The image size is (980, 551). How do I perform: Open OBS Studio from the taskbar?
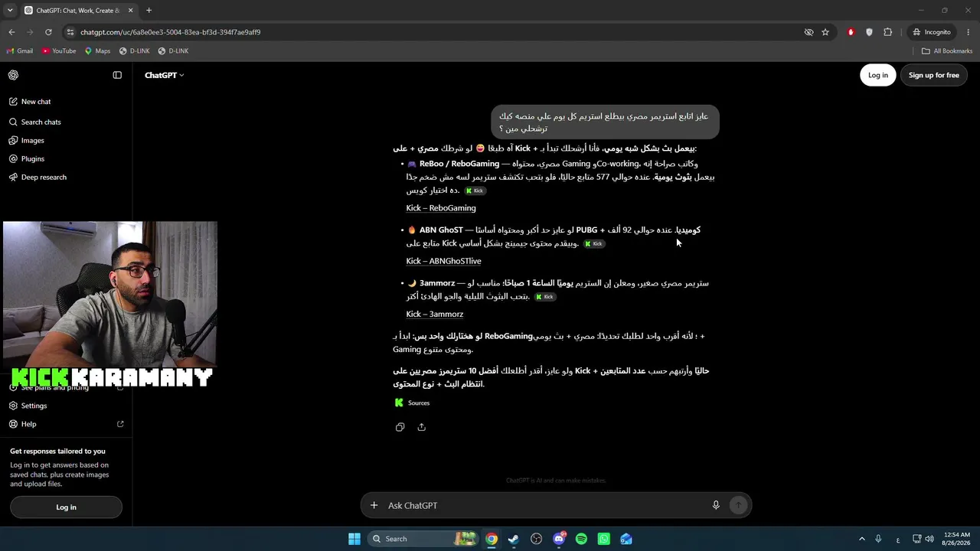[x=536, y=539]
